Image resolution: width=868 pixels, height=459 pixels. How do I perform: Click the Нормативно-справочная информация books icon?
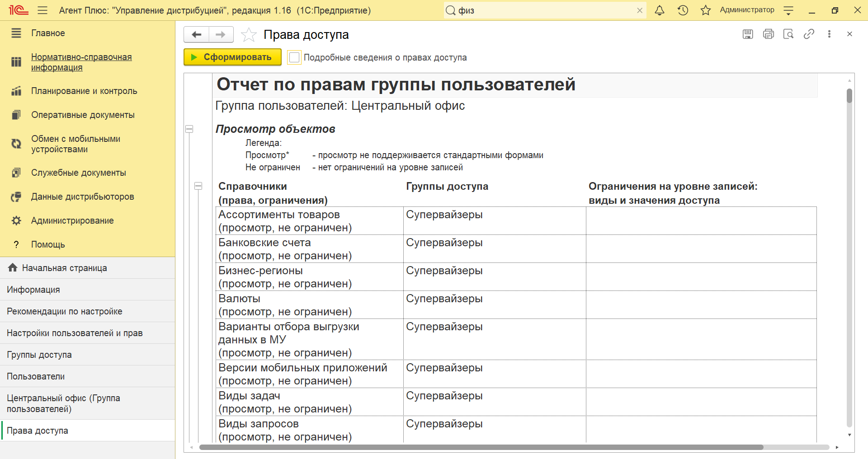coord(16,62)
